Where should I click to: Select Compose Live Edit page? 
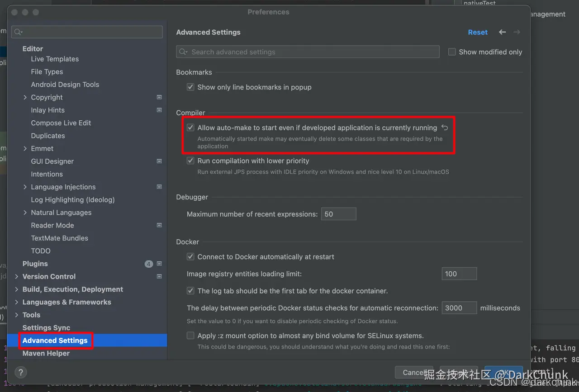tap(61, 123)
